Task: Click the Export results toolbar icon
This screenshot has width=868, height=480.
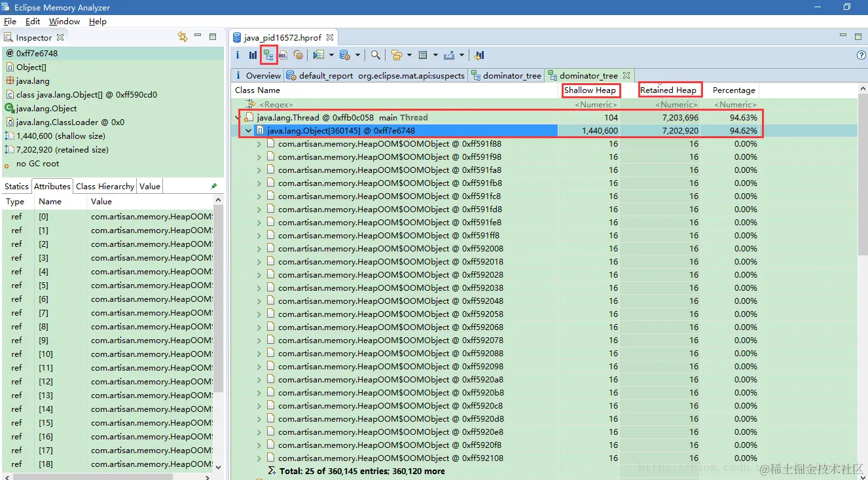Action: pos(449,56)
